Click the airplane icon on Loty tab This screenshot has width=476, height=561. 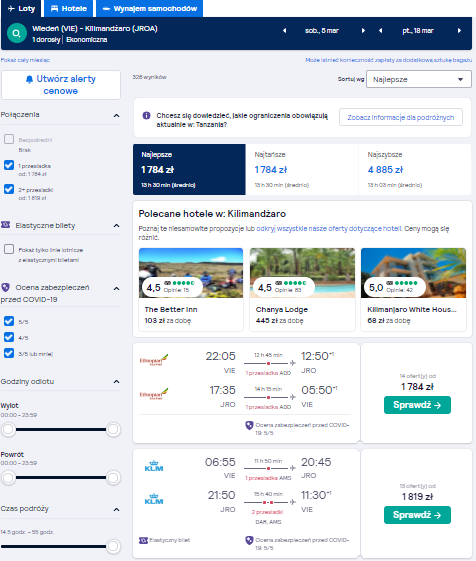tap(11, 9)
